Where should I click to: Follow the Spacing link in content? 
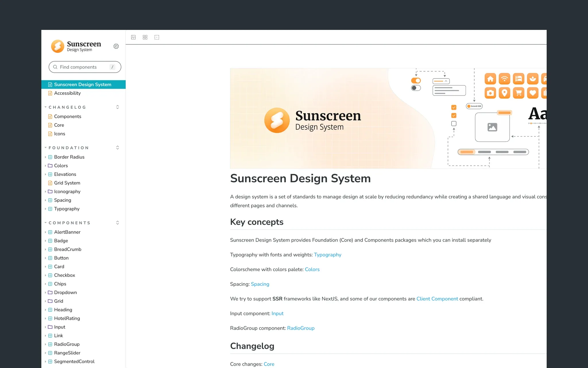(260, 284)
